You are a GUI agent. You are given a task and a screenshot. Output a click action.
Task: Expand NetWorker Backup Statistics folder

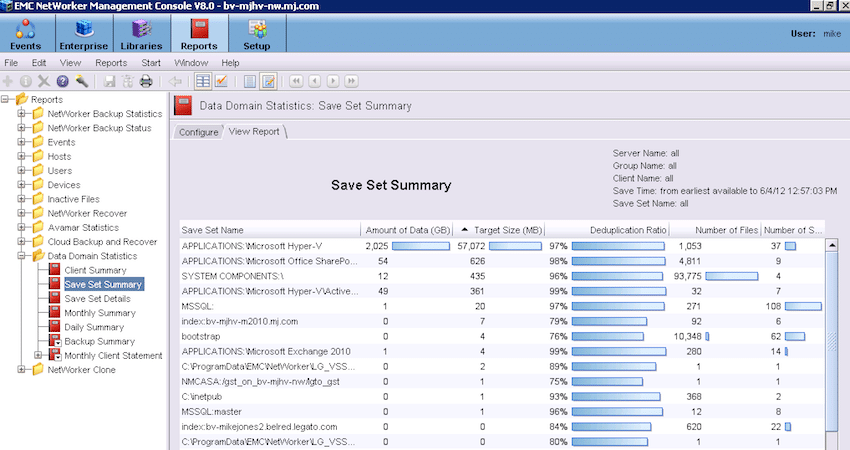click(21, 113)
